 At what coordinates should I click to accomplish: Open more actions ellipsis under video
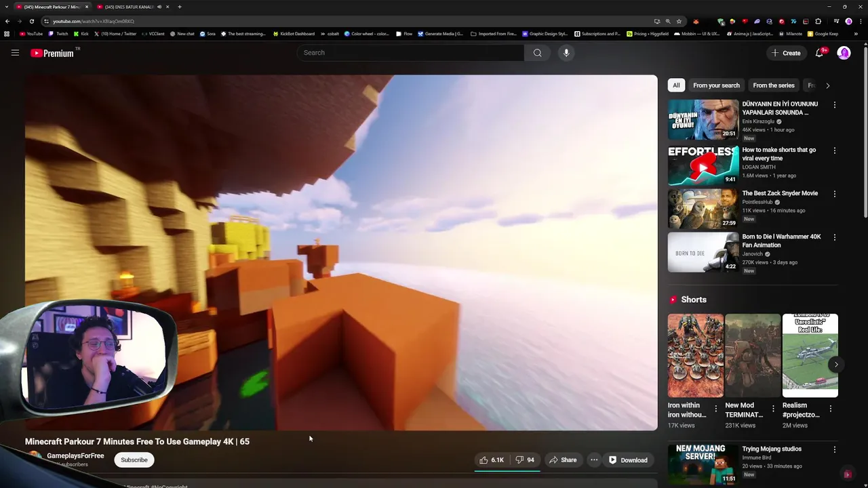[594, 460]
